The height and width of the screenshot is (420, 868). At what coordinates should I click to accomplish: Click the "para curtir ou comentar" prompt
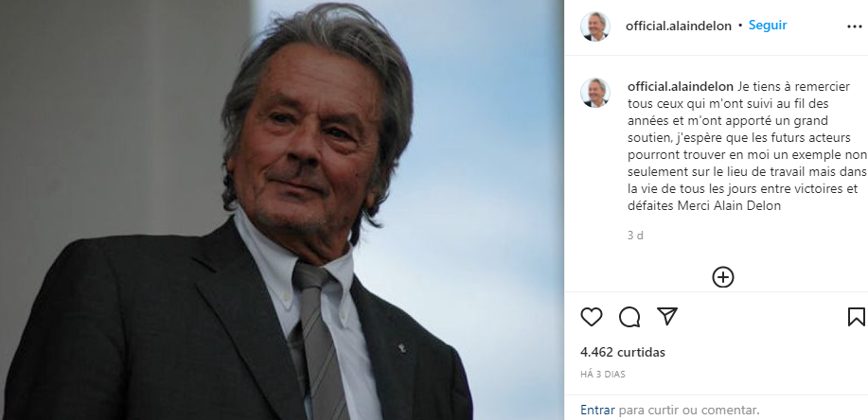689,410
